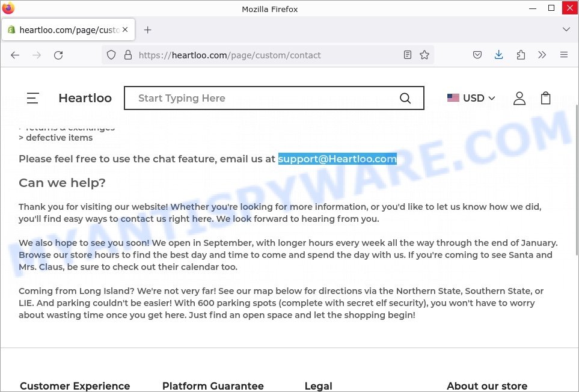Click the page vertical scrollbar
Image resolution: width=579 pixels, height=392 pixels.
(577, 180)
